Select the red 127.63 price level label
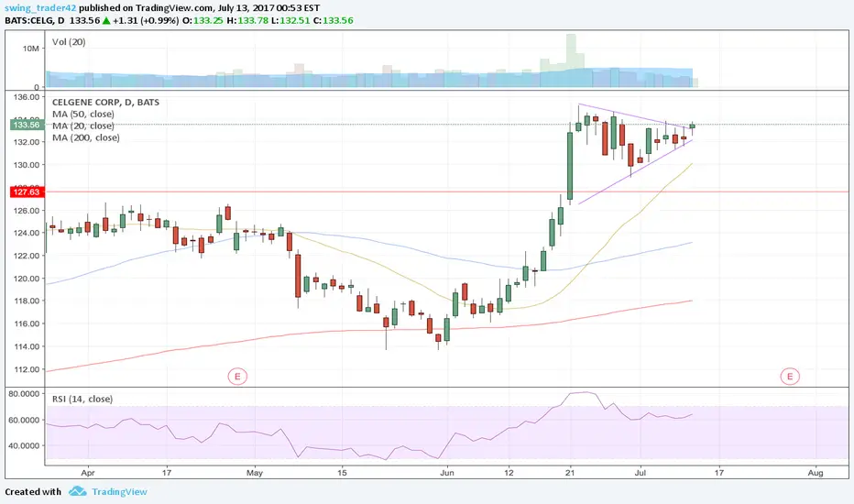Viewport: 854px width, 504px height. point(27,192)
